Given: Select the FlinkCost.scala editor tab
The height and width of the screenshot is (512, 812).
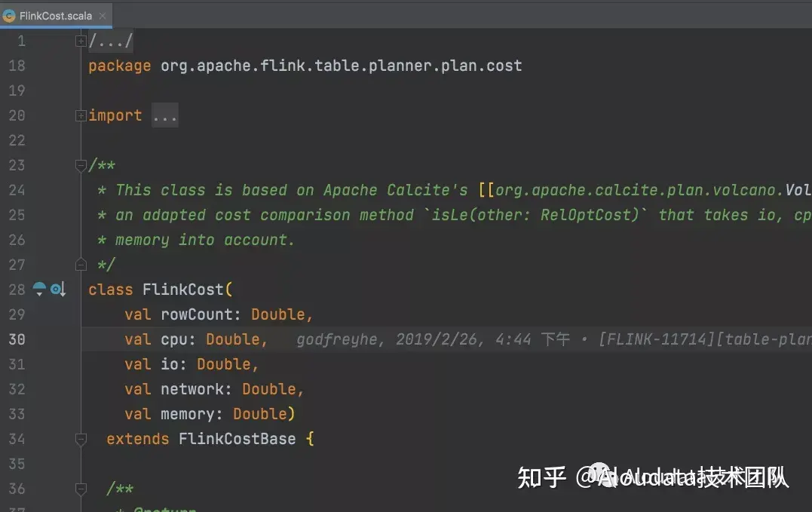Looking at the screenshot, I should [x=55, y=16].
